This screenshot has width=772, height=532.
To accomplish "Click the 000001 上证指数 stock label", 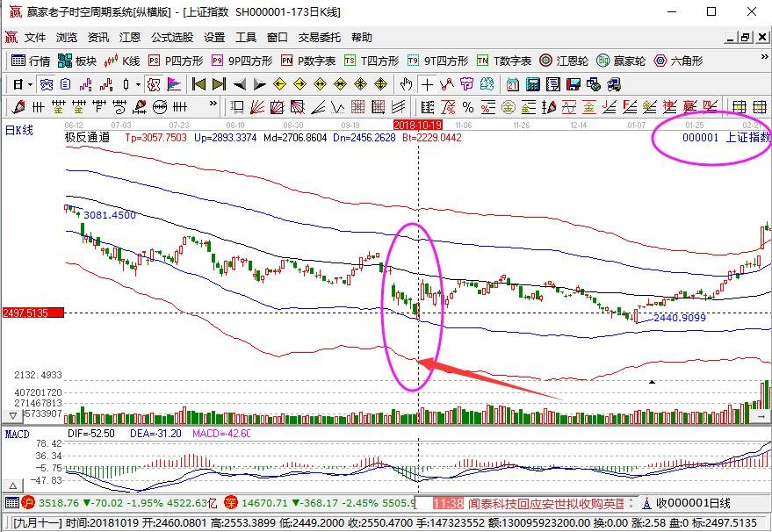I will click(x=726, y=137).
